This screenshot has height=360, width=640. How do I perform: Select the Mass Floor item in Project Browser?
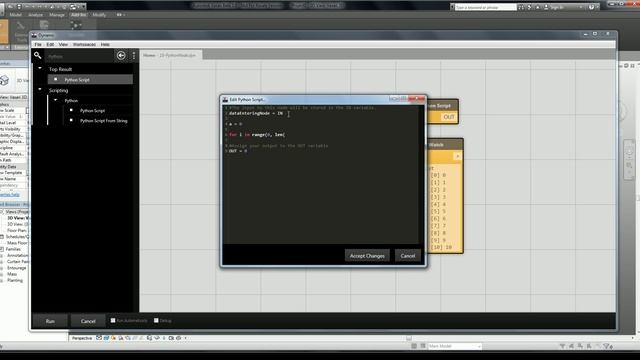(x=17, y=242)
